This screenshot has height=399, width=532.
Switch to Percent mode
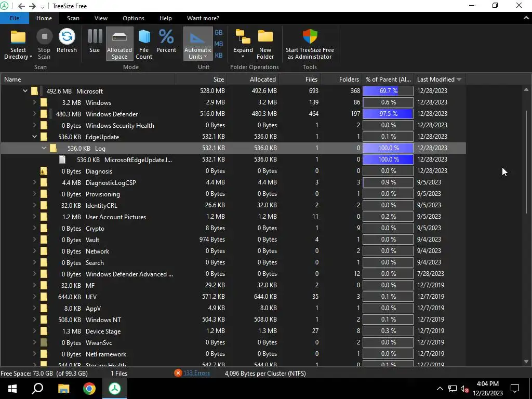(x=166, y=41)
